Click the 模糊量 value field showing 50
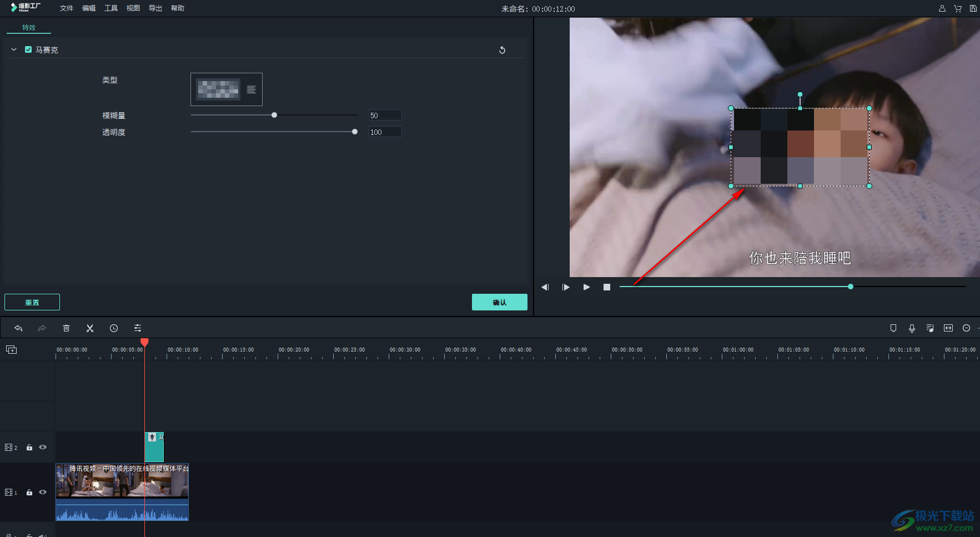This screenshot has height=537, width=980. pos(385,115)
